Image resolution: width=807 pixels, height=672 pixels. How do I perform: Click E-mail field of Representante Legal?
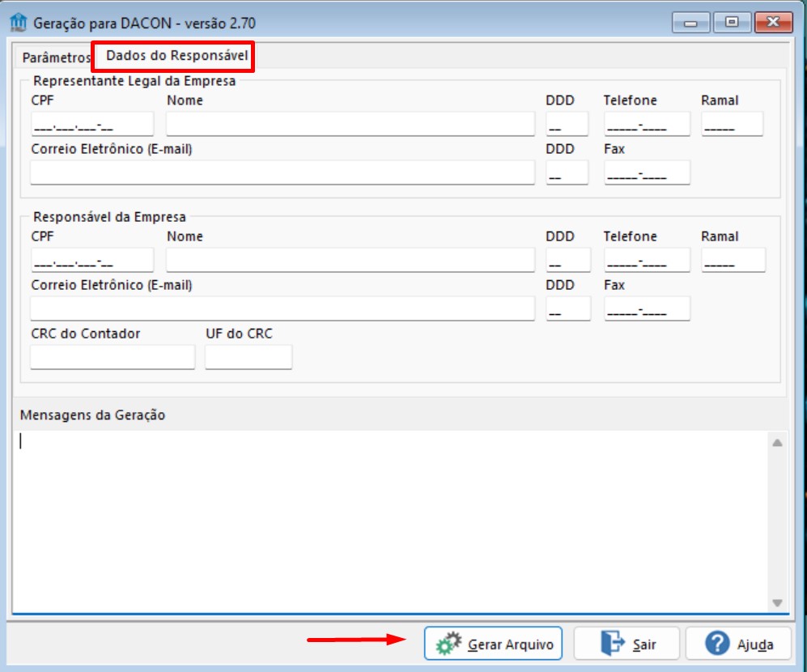click(282, 172)
